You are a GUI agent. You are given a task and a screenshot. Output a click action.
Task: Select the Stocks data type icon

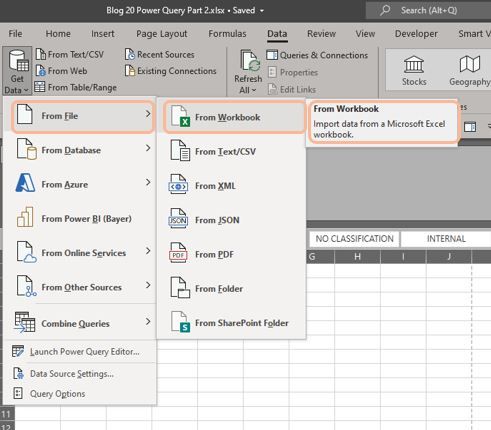pos(414,64)
